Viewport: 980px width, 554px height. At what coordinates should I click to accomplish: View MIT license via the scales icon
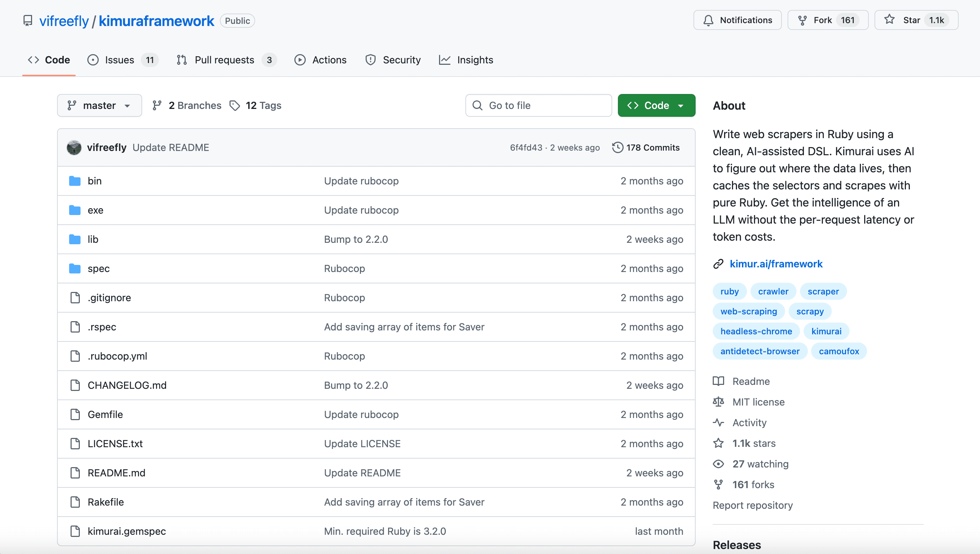719,402
